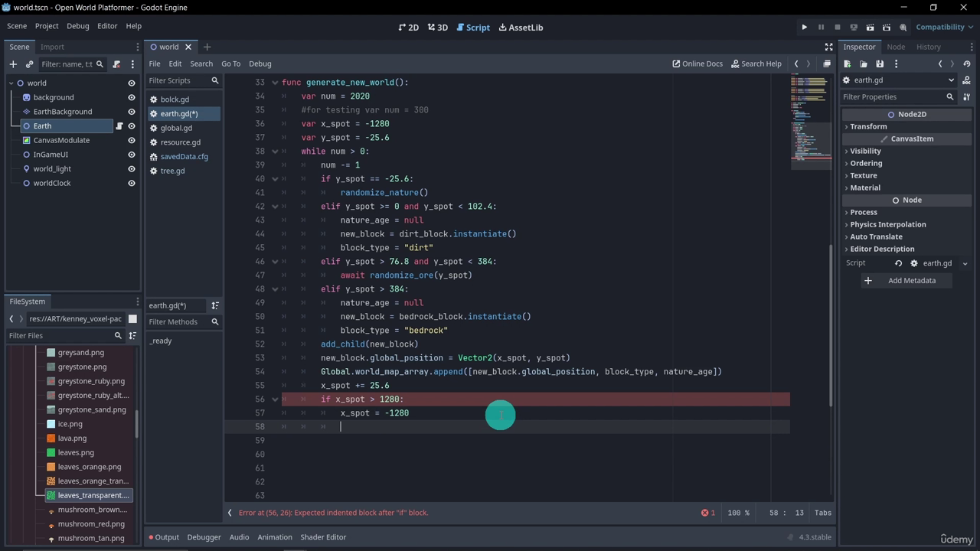Toggle distraction-free mode in the script editor
This screenshot has height=551, width=980.
click(828, 47)
